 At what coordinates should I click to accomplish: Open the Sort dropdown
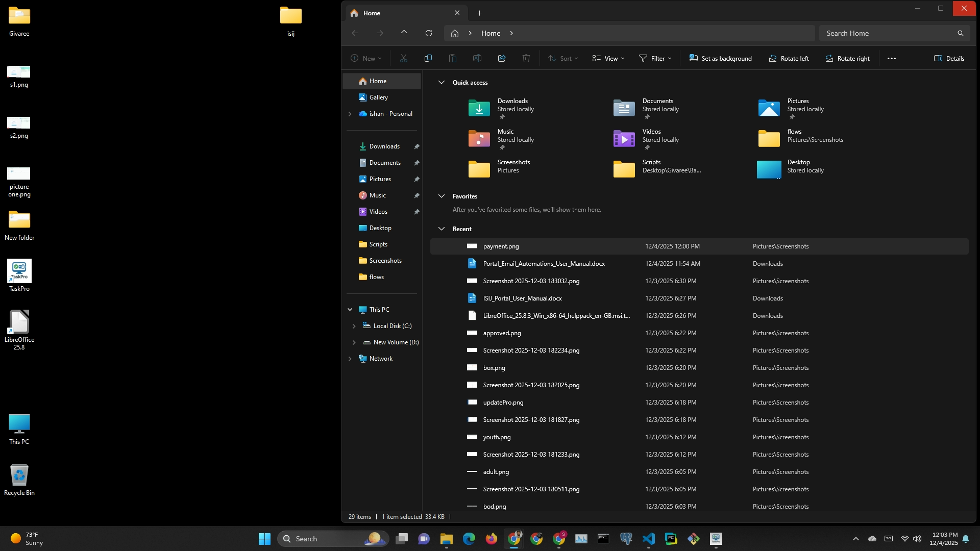563,58
